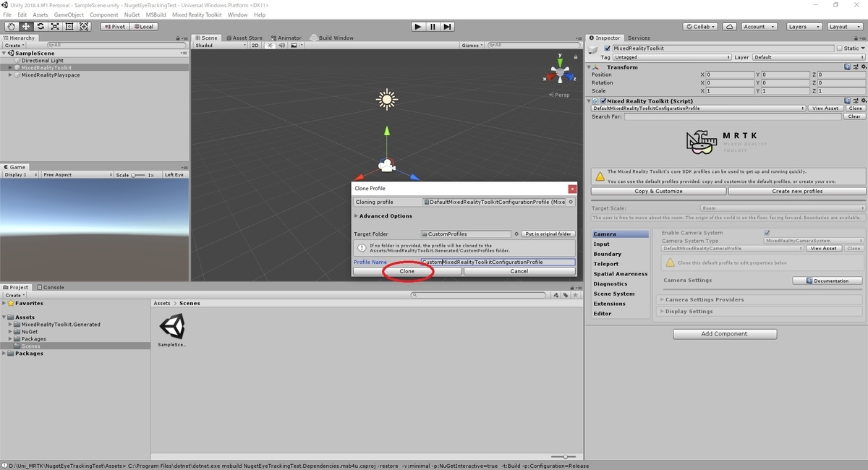Open the Documentation button
The height and width of the screenshot is (470, 868).
pyautogui.click(x=828, y=281)
